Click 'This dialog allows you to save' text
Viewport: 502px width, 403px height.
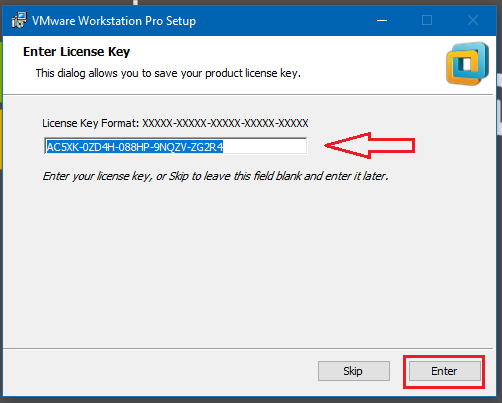coord(168,73)
